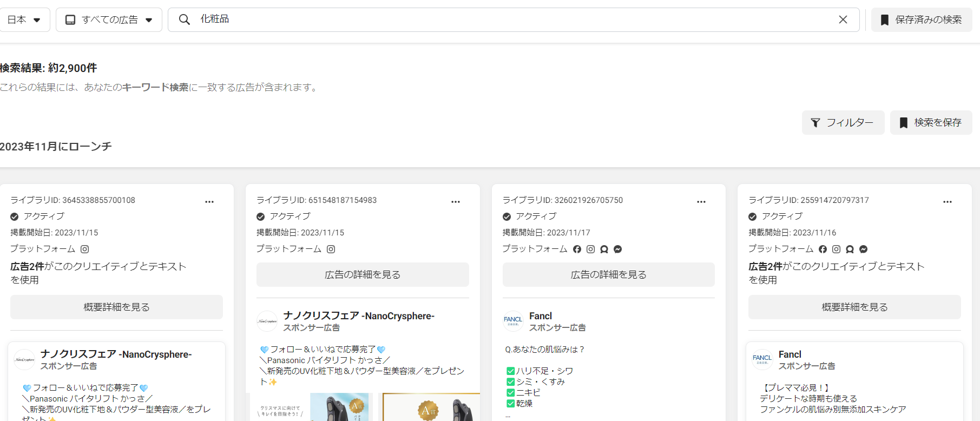Open 保存済みの検索 saved searches

922,19
